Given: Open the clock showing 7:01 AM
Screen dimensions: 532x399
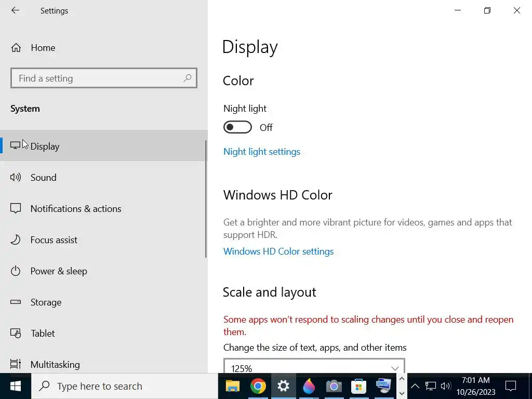Looking at the screenshot, I should [x=476, y=386].
